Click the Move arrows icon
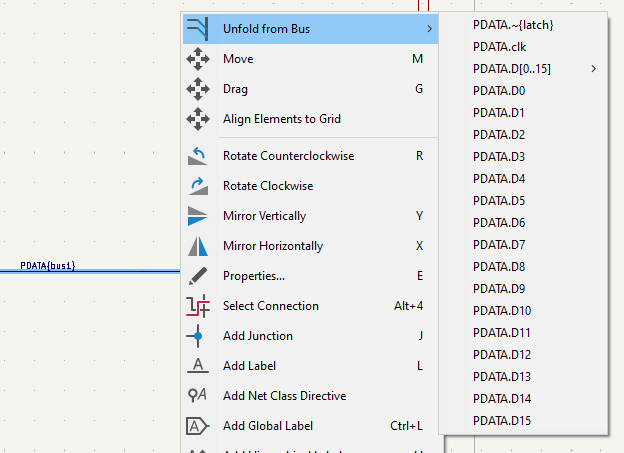 [198, 59]
